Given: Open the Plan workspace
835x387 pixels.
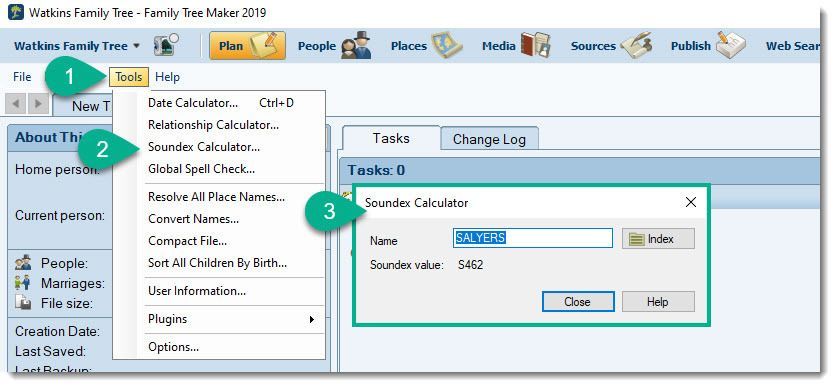Looking at the screenshot, I should click(x=247, y=46).
